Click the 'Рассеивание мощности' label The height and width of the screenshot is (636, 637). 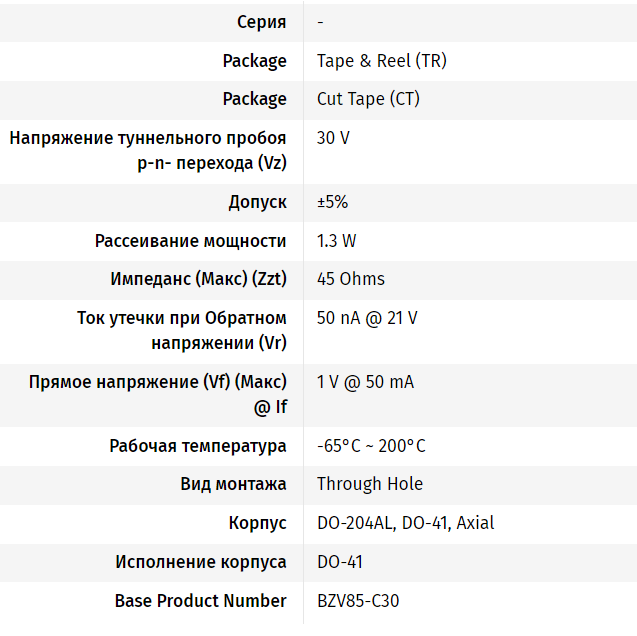pos(191,241)
